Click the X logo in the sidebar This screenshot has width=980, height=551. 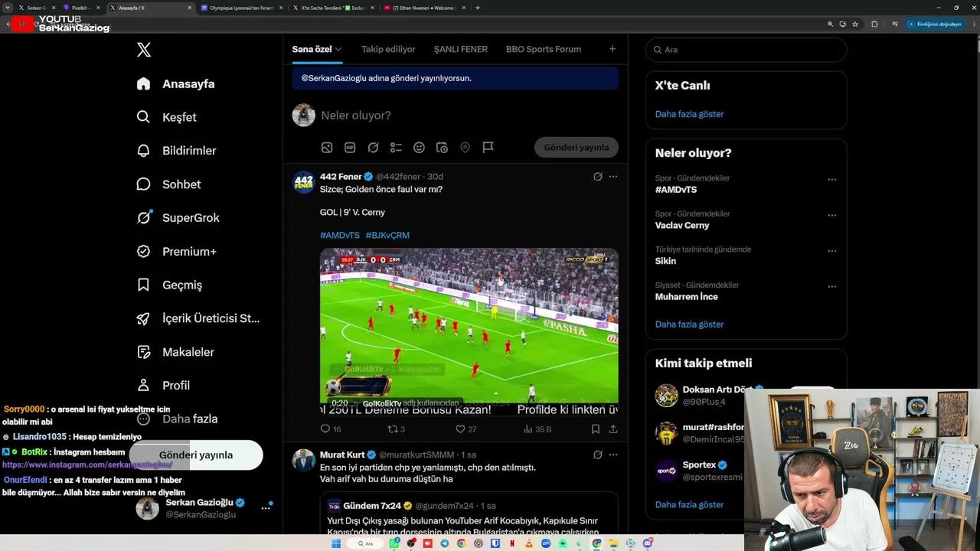tap(144, 50)
